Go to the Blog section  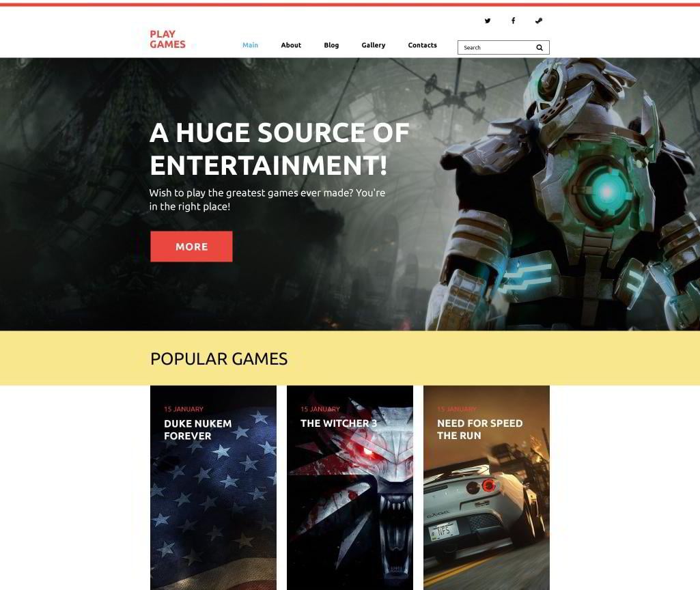point(331,45)
